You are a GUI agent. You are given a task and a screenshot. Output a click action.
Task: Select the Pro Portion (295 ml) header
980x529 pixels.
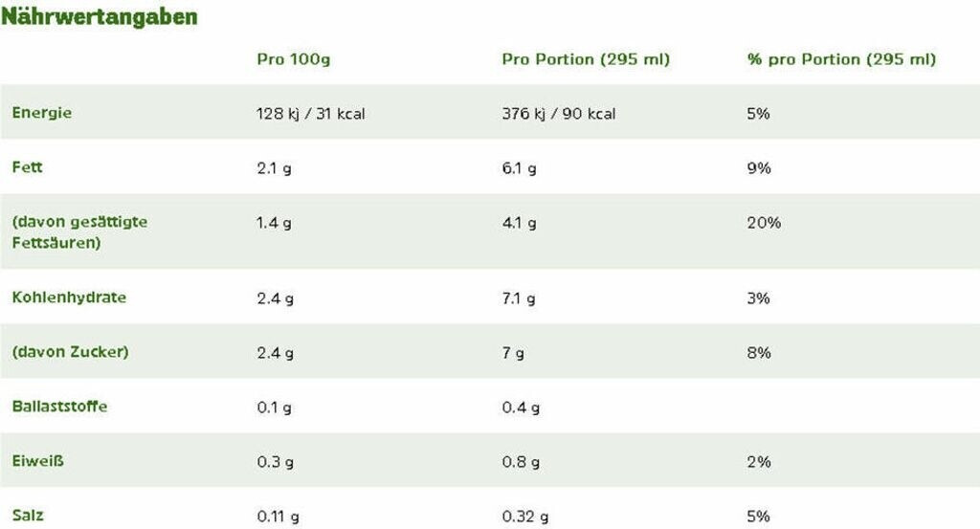(x=586, y=59)
